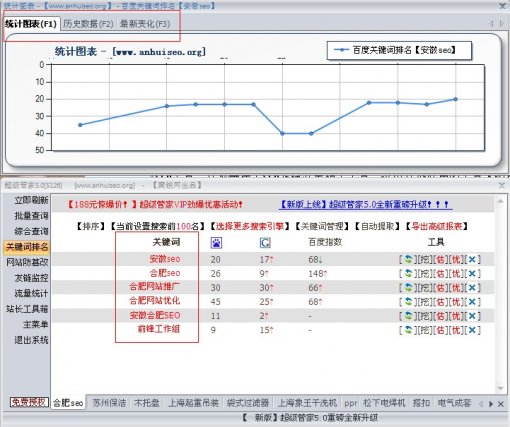Open the 【导出高级报表】 link
This screenshot has height=427, width=510.
tap(437, 226)
